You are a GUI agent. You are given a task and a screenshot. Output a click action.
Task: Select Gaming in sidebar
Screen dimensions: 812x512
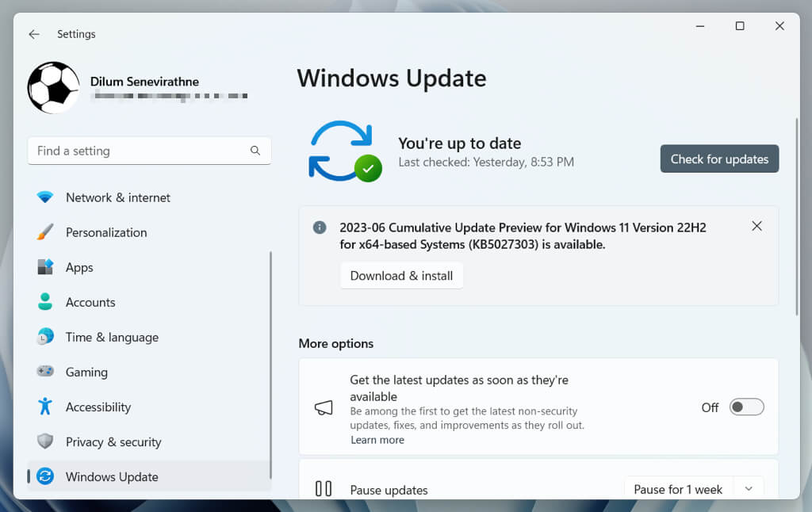point(149,372)
